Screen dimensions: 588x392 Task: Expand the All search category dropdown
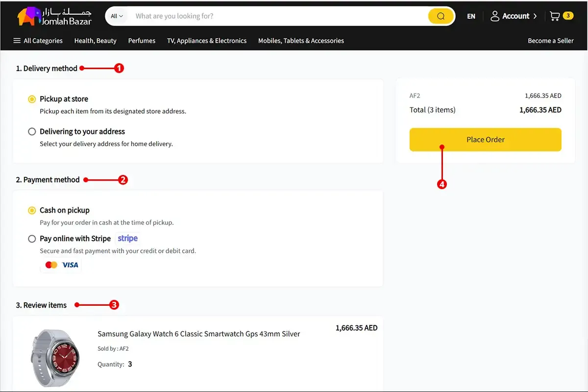tap(117, 16)
